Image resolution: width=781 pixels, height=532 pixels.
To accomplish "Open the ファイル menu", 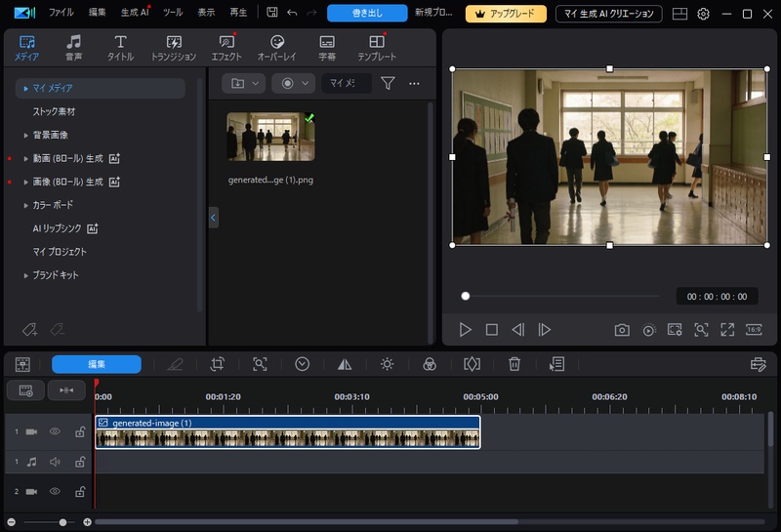I will pos(62,13).
